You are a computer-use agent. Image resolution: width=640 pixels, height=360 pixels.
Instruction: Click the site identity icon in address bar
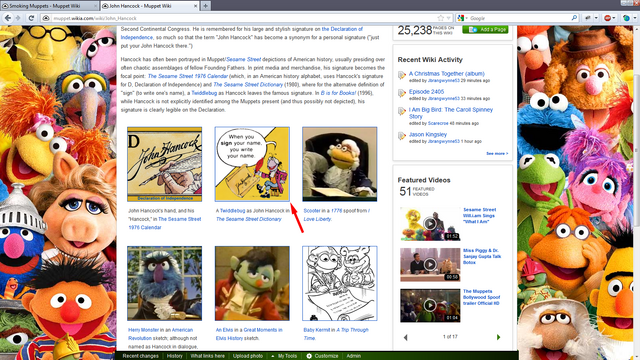tap(46, 18)
